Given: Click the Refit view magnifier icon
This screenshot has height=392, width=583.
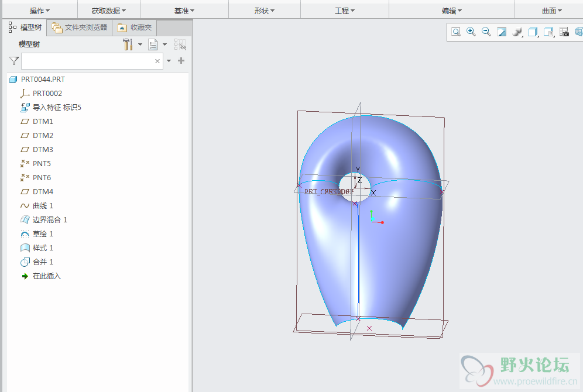Looking at the screenshot, I should 456,32.
